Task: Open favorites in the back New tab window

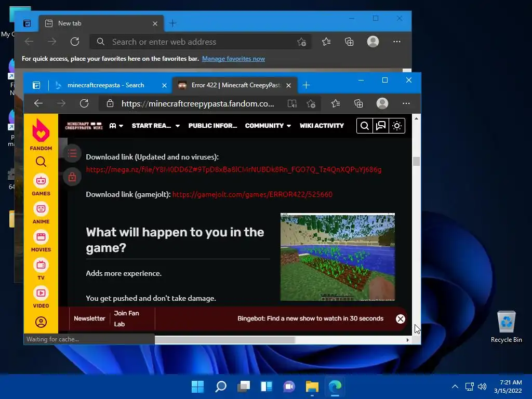Action: click(326, 42)
